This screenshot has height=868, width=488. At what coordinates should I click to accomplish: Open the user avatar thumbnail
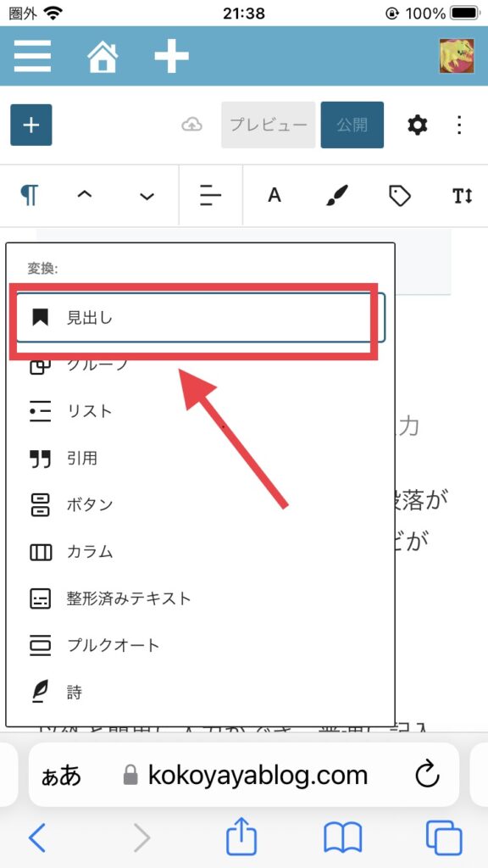457,56
